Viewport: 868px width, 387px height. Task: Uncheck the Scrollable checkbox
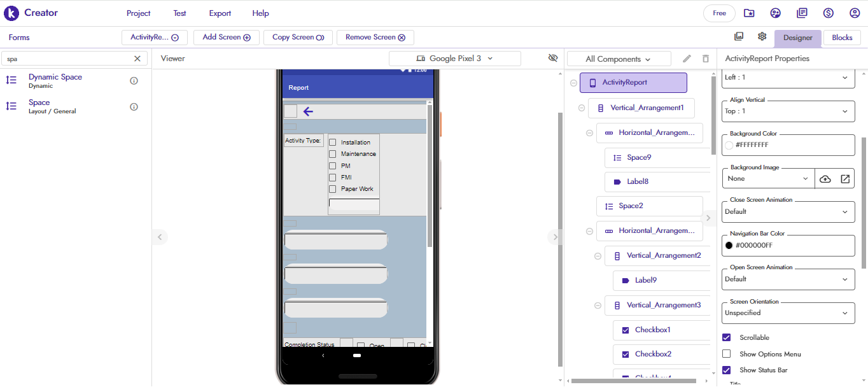coord(727,337)
